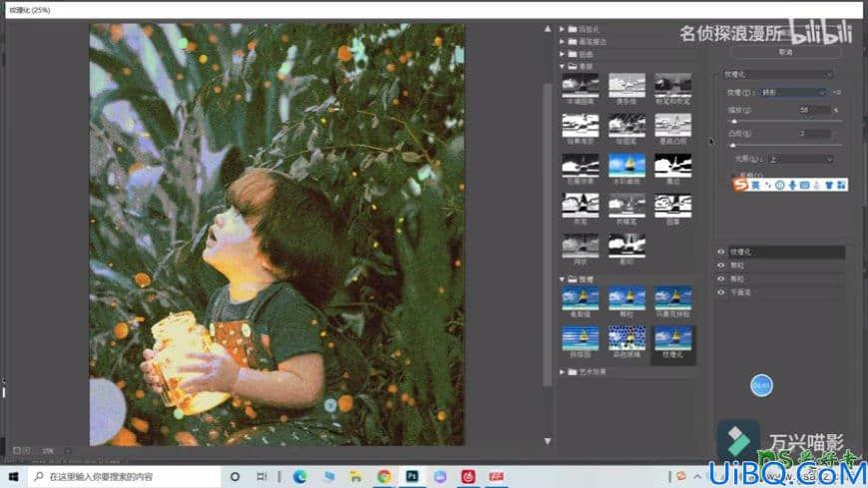
Task: Select the 炭笔 filter thumbnail
Action: (x=580, y=206)
